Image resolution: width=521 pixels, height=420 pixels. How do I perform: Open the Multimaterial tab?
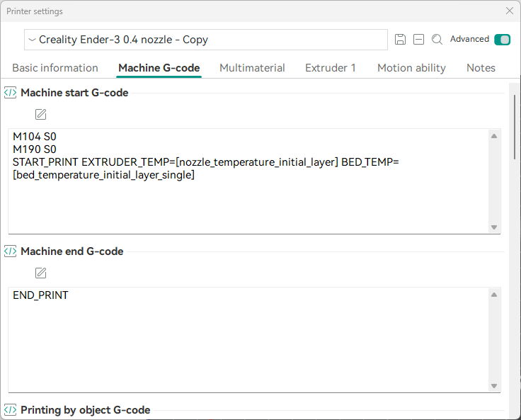coord(252,68)
